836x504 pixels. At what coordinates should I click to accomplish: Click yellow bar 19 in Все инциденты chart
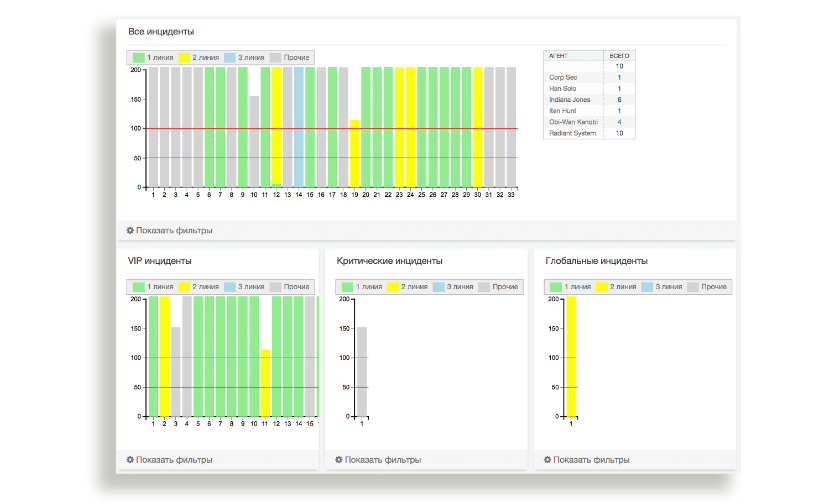pyautogui.click(x=354, y=153)
